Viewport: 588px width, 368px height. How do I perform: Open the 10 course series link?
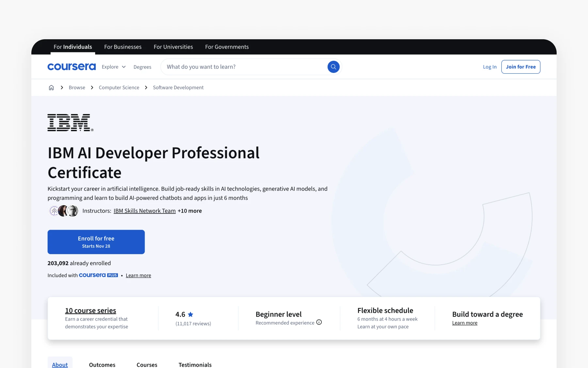click(90, 310)
